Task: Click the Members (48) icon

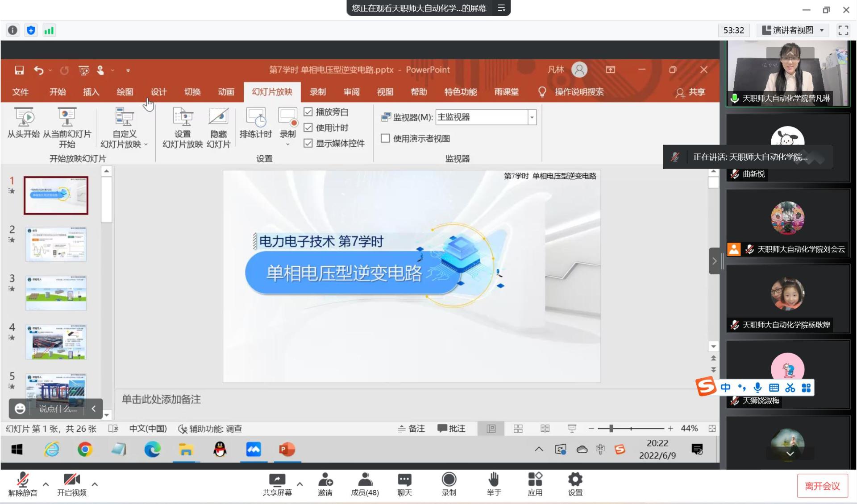Action: tap(365, 480)
